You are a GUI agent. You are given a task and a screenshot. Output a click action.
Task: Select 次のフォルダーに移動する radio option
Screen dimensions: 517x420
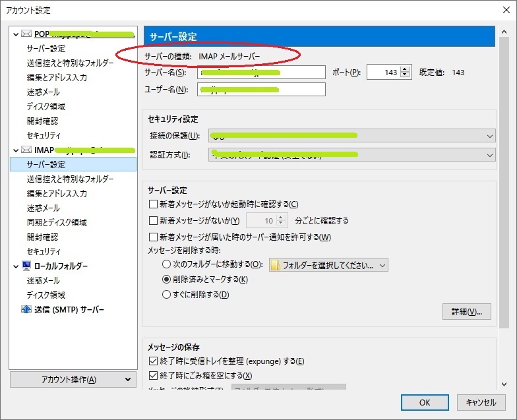167,264
